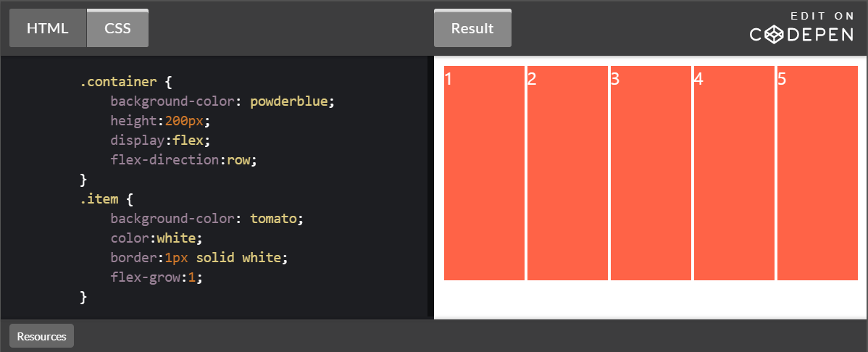The height and width of the screenshot is (352, 868).
Task: Open the Resources button
Action: click(41, 336)
